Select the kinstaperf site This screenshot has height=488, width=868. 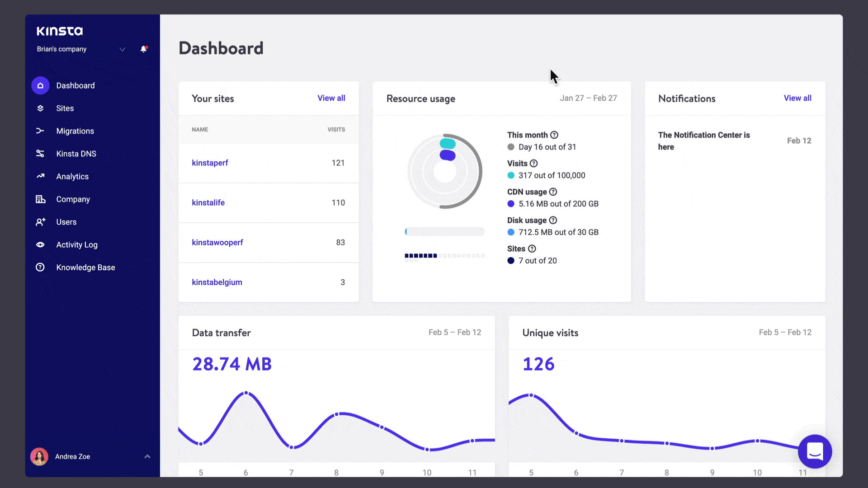tap(209, 162)
